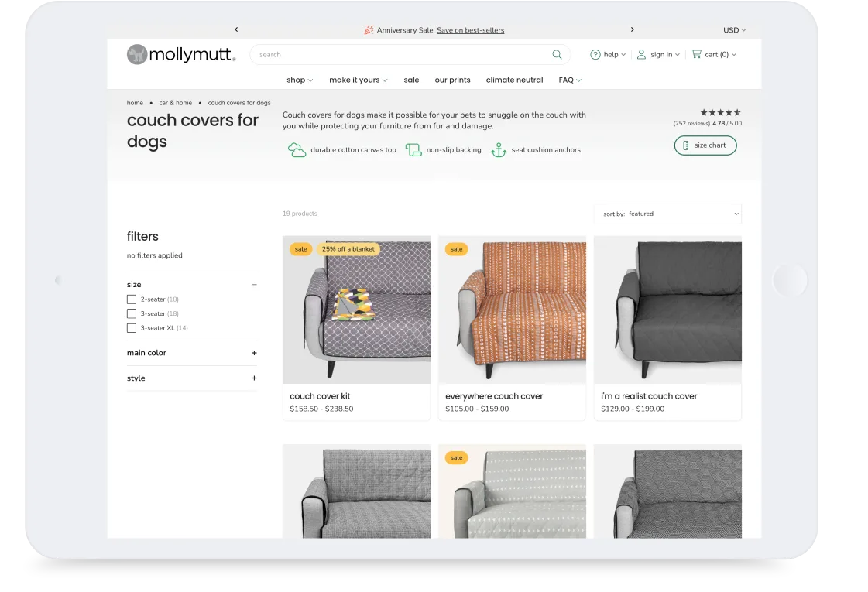Image resolution: width=868 pixels, height=592 pixels.
Task: Open the USD currency selector
Action: [734, 30]
